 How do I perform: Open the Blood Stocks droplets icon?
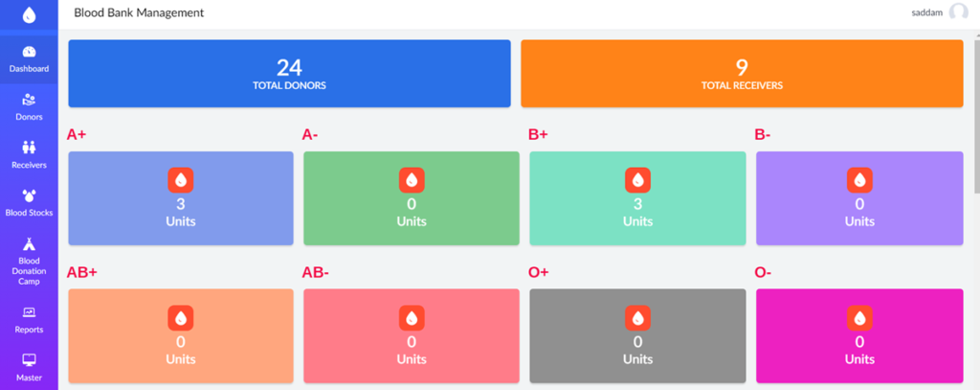[29, 195]
